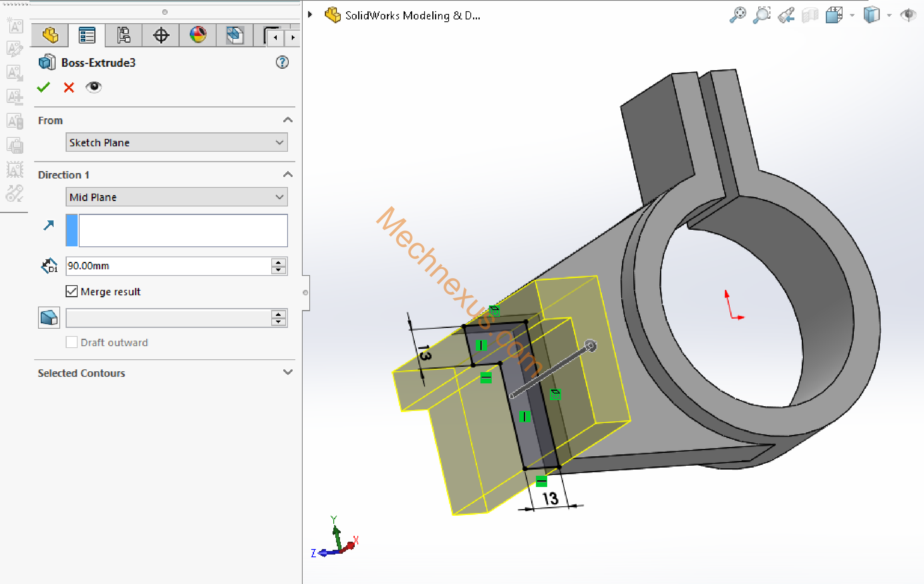Toggle detailed preview eye icon

pyautogui.click(x=94, y=87)
